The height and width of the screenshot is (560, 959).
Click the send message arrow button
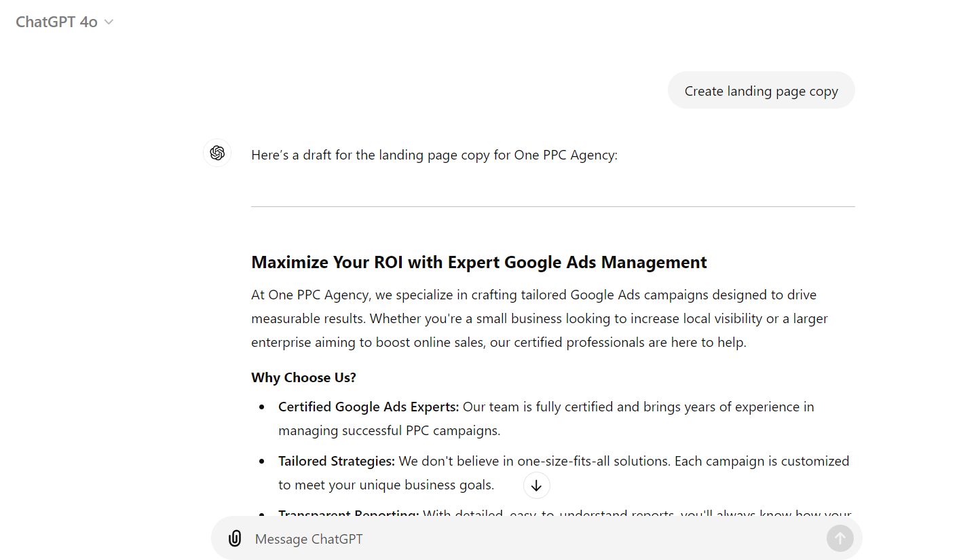coord(840,538)
